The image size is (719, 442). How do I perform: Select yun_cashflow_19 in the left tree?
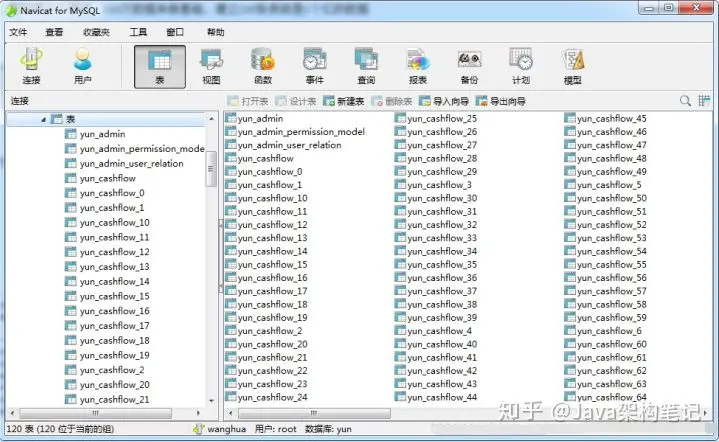(x=115, y=355)
